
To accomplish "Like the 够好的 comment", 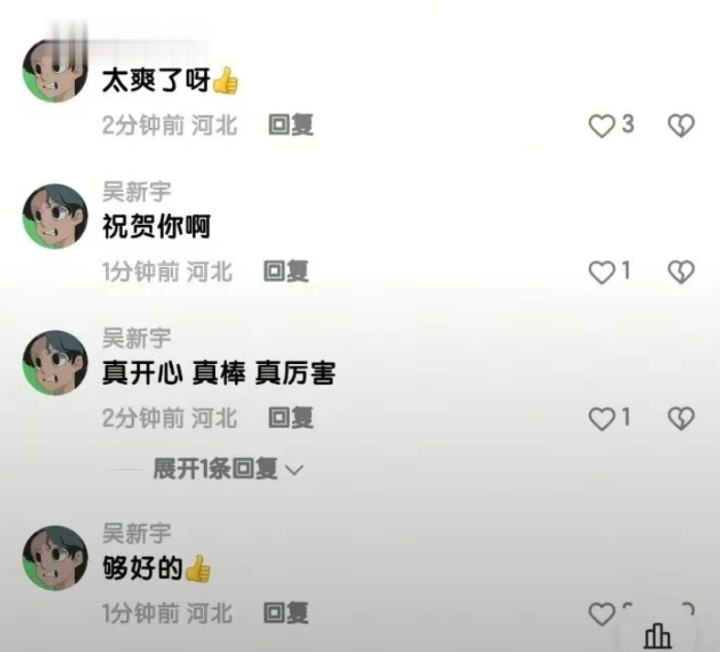I will [602, 614].
